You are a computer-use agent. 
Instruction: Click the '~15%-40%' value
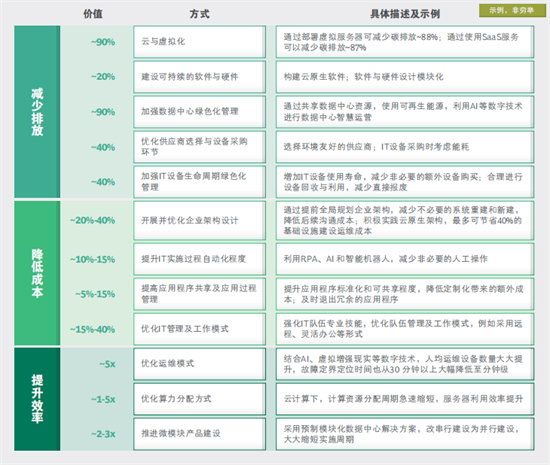(93, 330)
